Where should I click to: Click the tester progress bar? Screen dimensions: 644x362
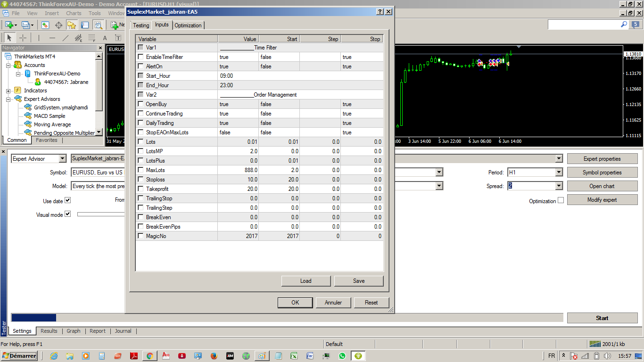point(287,318)
